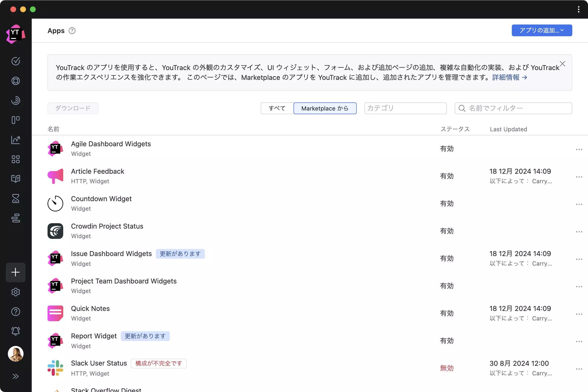Open Helpdesk lifebuoy icon in sidebar
588x392 pixels.
tap(15, 81)
